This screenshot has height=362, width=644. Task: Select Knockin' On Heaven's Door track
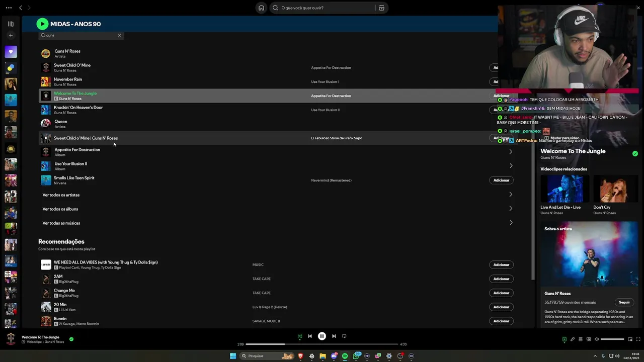[78, 108]
